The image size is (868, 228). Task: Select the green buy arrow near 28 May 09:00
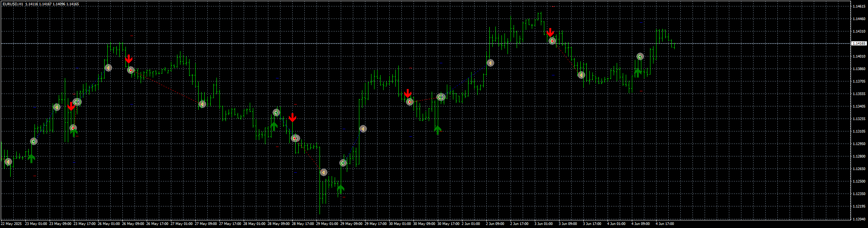pyautogui.click(x=274, y=126)
